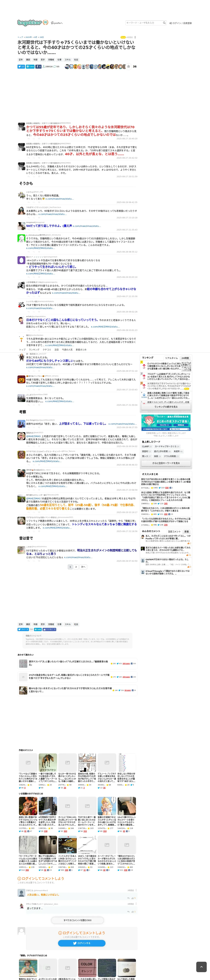The image size is (210, 980).
Task: Go to posfie from the header link
Action: click(57, 23)
